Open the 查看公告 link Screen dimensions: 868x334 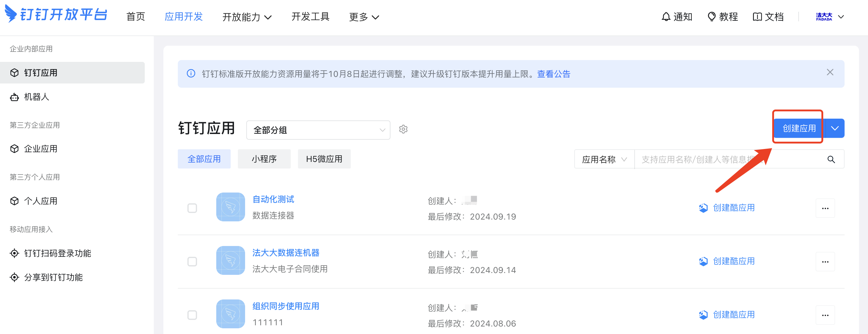point(553,74)
